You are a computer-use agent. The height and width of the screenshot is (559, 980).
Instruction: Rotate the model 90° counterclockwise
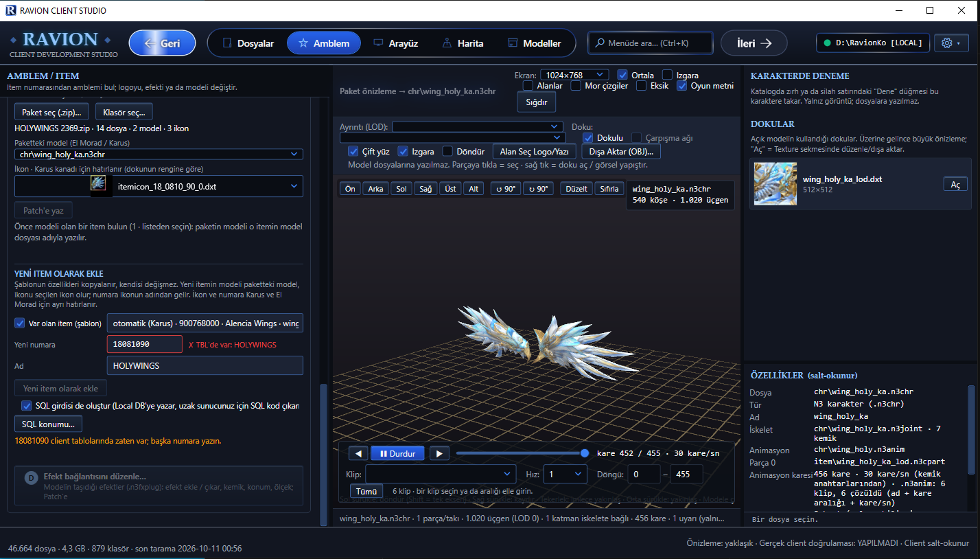506,189
